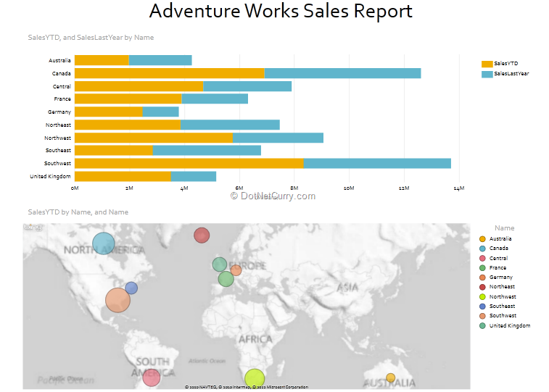
Task: Click United Kingdom's orange SalesYTD bar
Action: (123, 176)
